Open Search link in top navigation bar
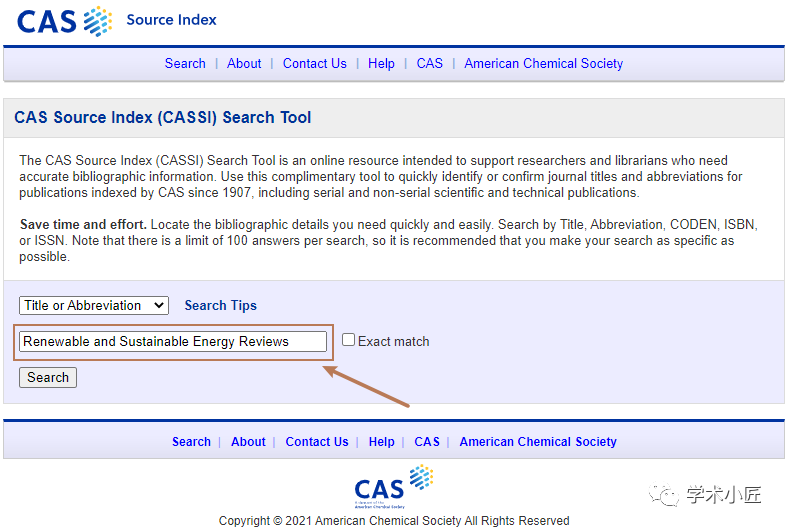The image size is (787, 529). click(x=185, y=64)
